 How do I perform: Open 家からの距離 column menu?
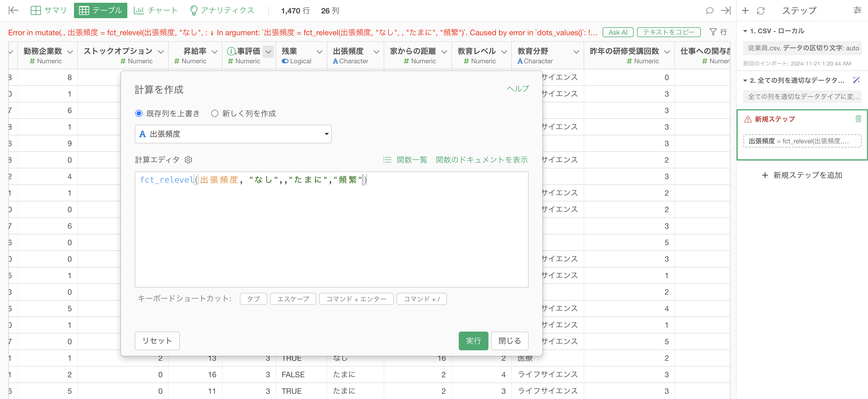point(444,52)
